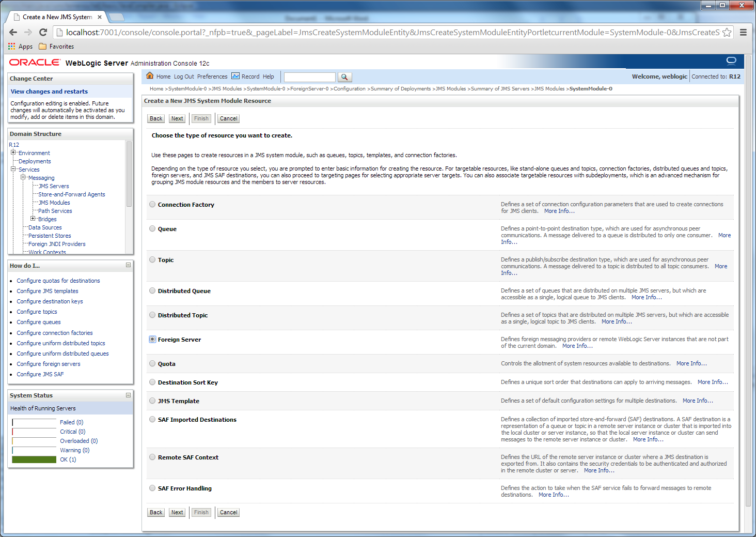Open the Help toolbar item
Screen dimensions: 756x537
(x=268, y=76)
